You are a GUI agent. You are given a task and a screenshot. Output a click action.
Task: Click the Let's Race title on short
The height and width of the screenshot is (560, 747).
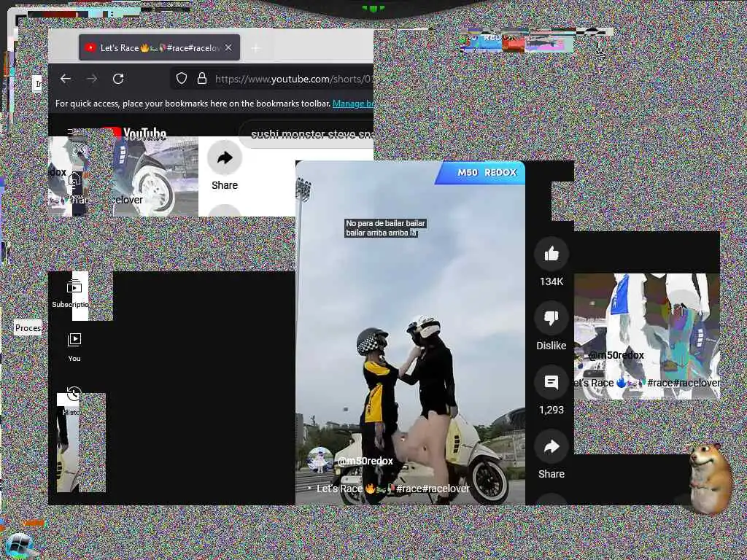(393, 489)
